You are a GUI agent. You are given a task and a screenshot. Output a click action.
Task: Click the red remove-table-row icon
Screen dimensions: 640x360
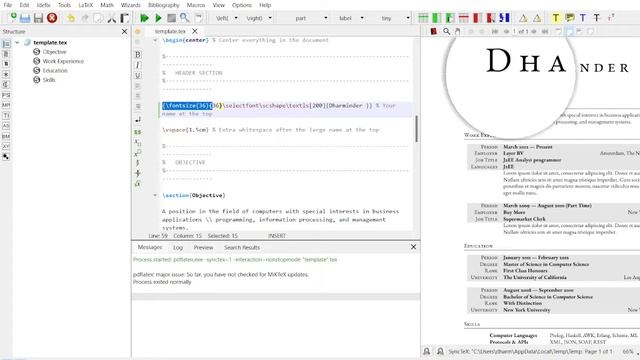click(x=464, y=18)
